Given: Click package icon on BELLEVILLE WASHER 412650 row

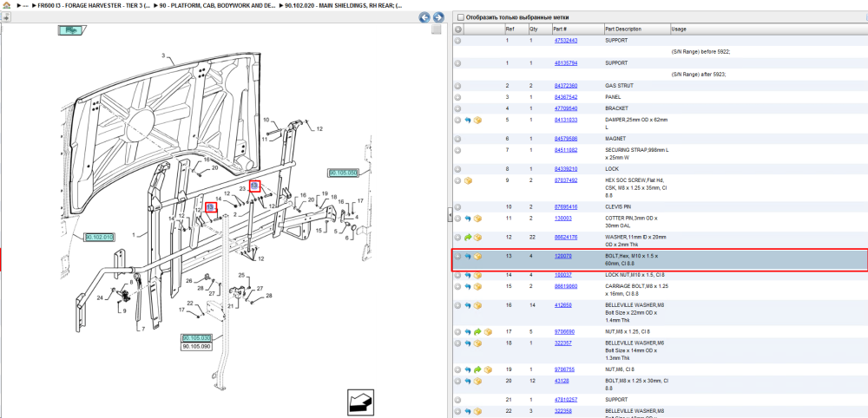Looking at the screenshot, I should pos(477,305).
